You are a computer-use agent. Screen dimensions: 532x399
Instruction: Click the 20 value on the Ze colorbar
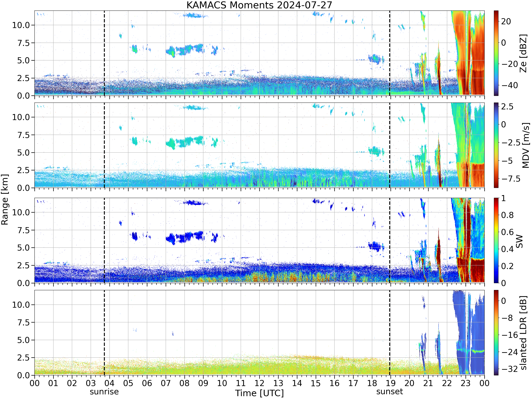pos(506,21)
